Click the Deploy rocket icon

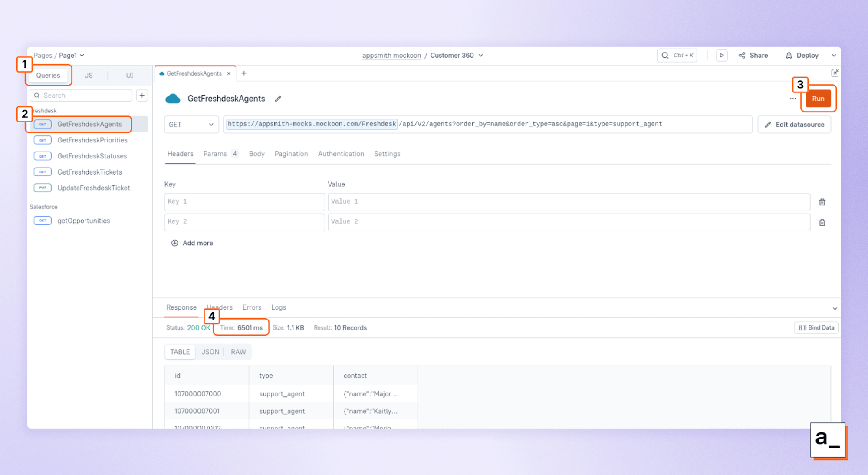pyautogui.click(x=789, y=55)
